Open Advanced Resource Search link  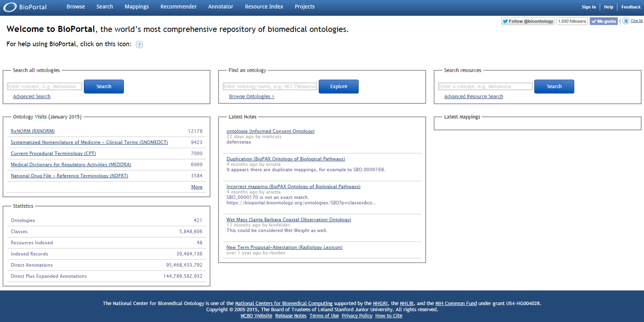474,97
